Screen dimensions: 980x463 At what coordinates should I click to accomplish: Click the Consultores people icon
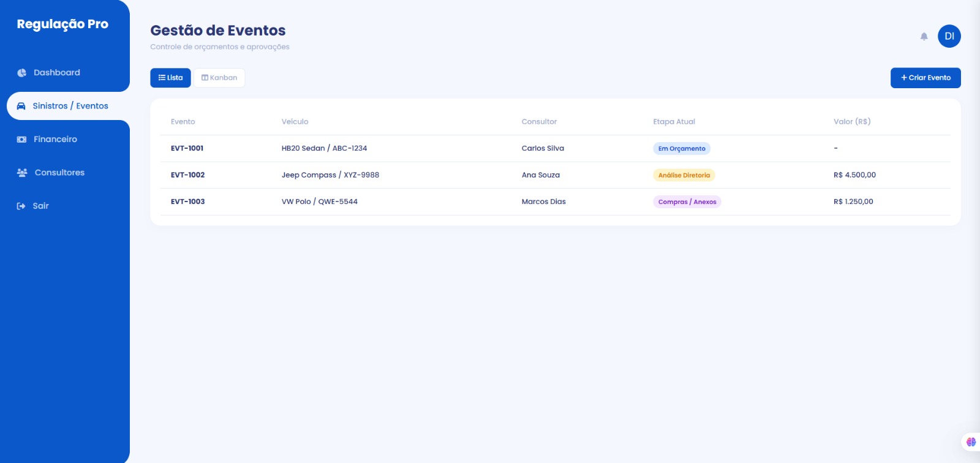click(22, 173)
